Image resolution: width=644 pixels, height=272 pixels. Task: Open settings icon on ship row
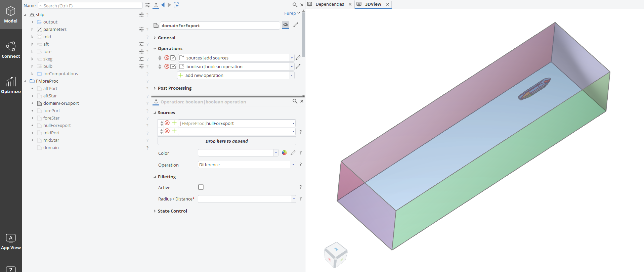coord(141,15)
